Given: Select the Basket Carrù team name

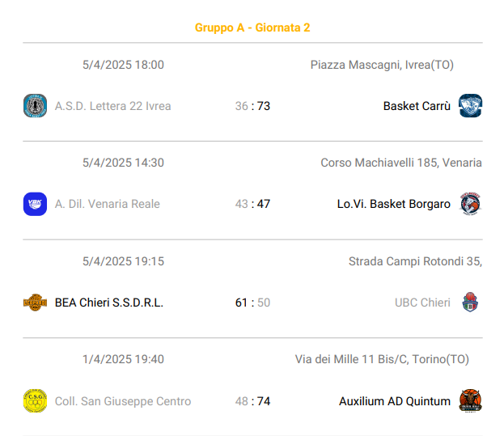Looking at the screenshot, I should coord(417,106).
